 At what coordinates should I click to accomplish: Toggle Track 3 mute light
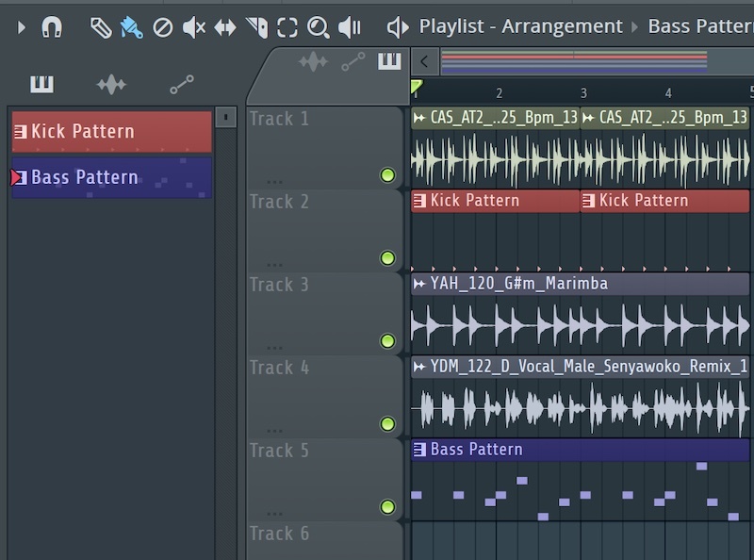pyautogui.click(x=387, y=341)
